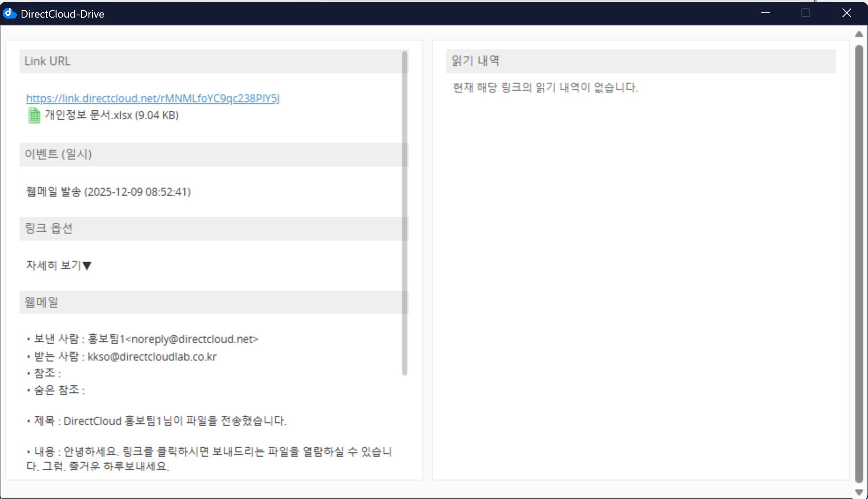Close the DirectCloud-Drive window
This screenshot has width=868, height=499.
tap(846, 13)
